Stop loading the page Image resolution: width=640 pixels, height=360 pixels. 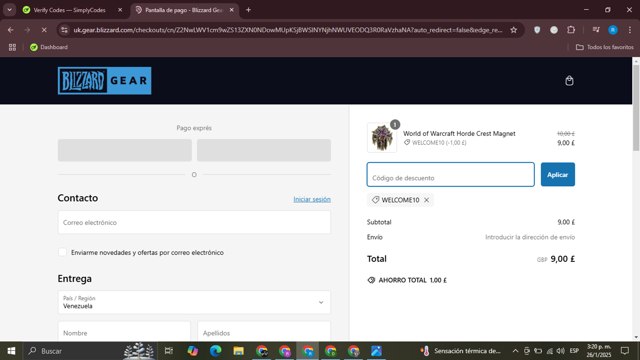(x=44, y=30)
